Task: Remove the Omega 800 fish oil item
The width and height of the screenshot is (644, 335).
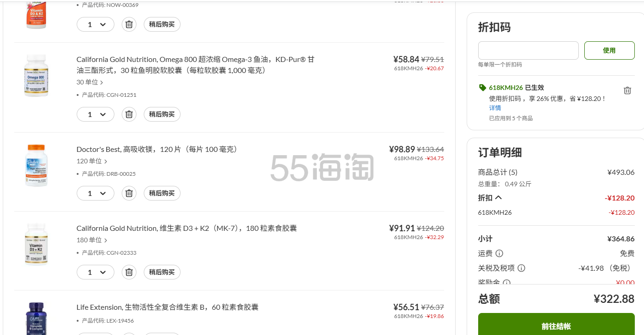Action: (129, 114)
